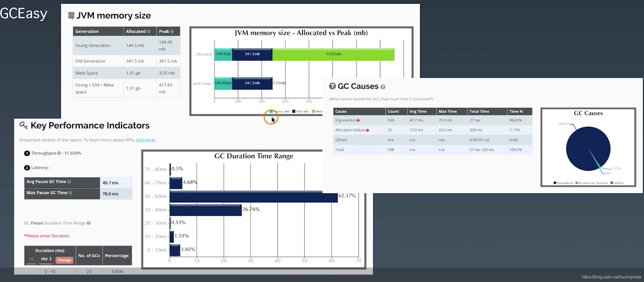Click the help icon beside Avg Pause GC Time
The width and height of the screenshot is (644, 282).
69,182
